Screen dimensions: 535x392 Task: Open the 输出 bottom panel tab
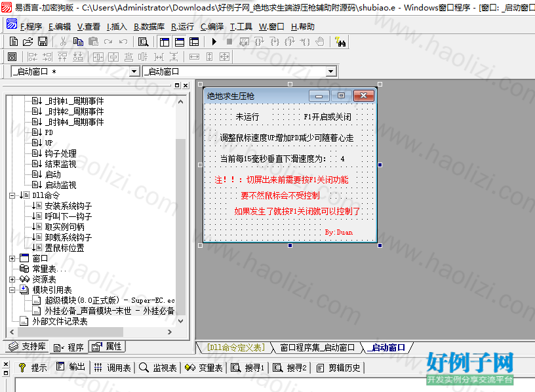coord(71,367)
